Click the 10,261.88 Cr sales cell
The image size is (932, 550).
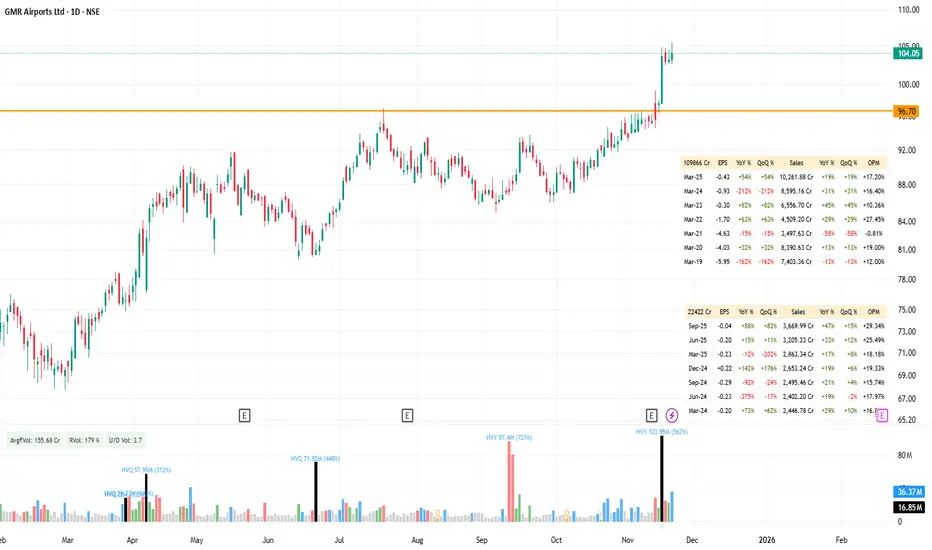796,177
